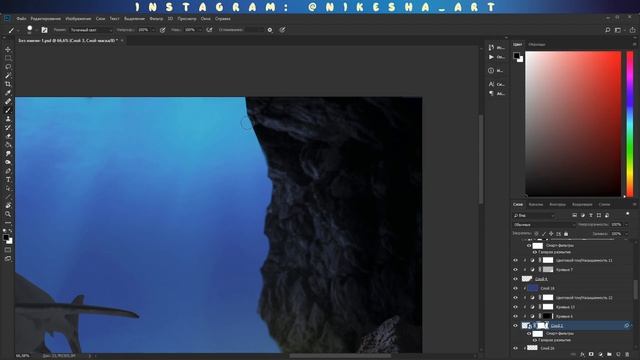Open layer opacity dropdown arrow
Viewport: 640px width, 360px height.
[x=626, y=224]
